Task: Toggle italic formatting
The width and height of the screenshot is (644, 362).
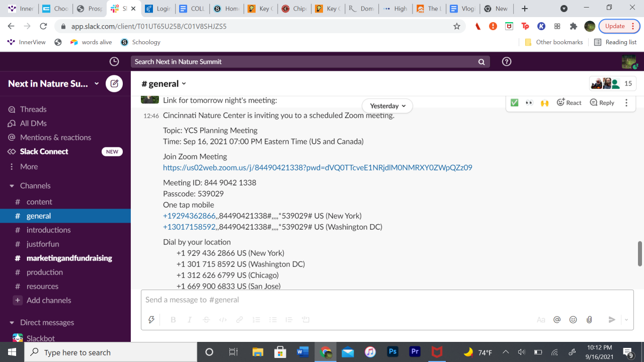Action: tap(190, 319)
